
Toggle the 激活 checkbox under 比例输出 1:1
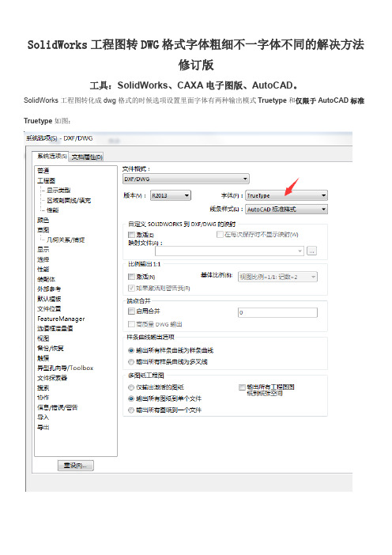click(x=131, y=277)
